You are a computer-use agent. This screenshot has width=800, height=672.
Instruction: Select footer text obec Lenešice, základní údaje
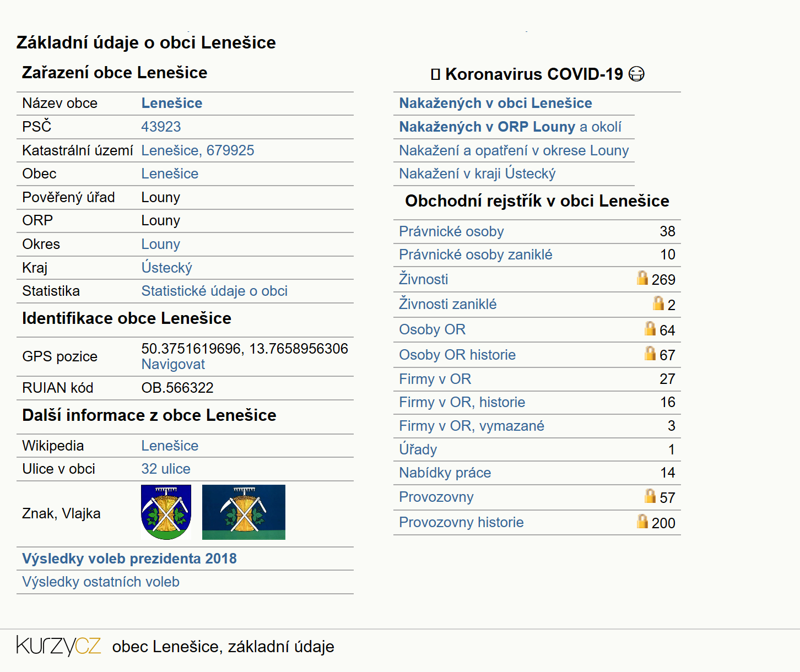tap(223, 646)
